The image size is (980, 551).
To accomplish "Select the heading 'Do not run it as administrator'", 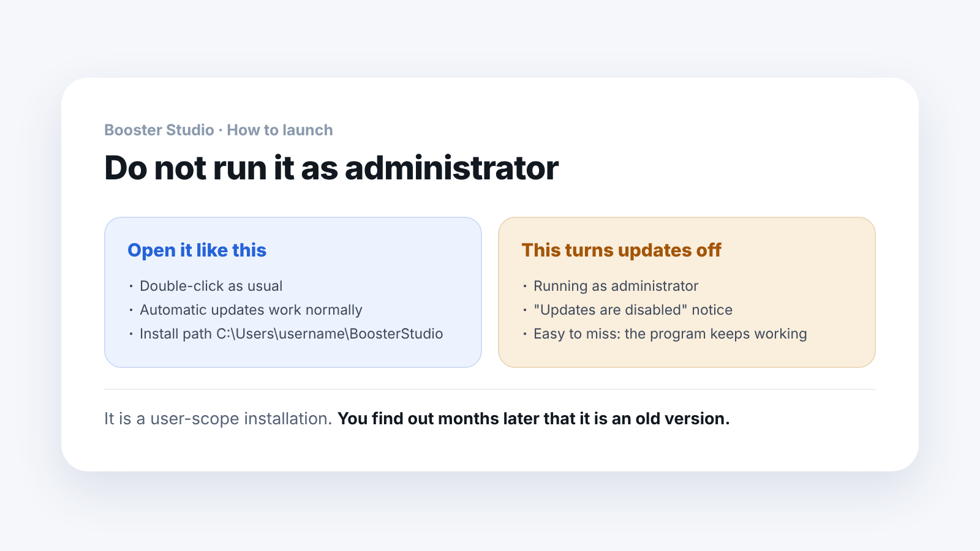I will (331, 168).
